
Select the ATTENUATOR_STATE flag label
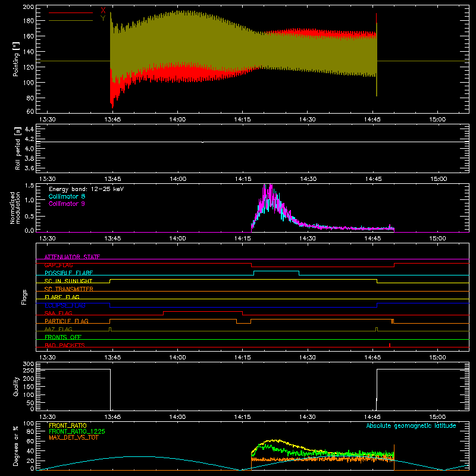tap(72, 257)
